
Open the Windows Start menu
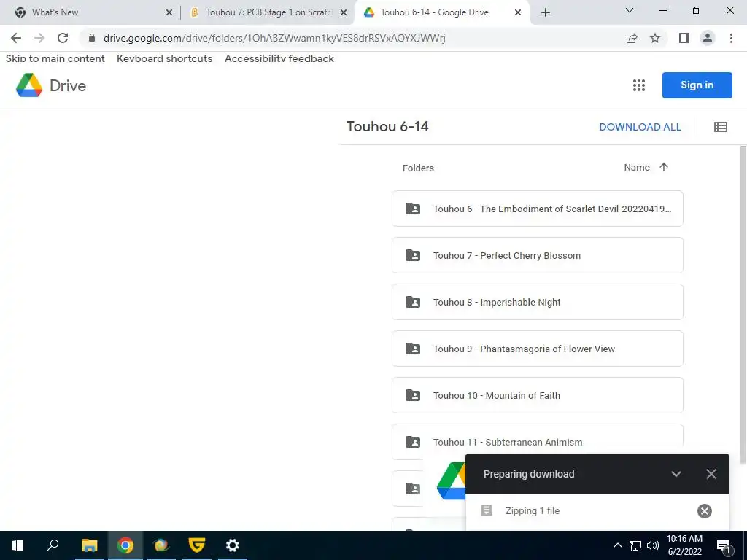[x=18, y=545]
